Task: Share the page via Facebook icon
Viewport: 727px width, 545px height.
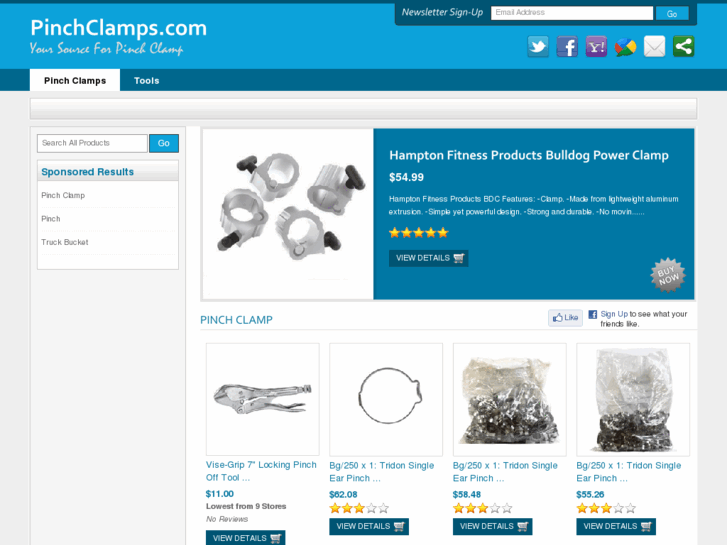Action: coord(567,46)
